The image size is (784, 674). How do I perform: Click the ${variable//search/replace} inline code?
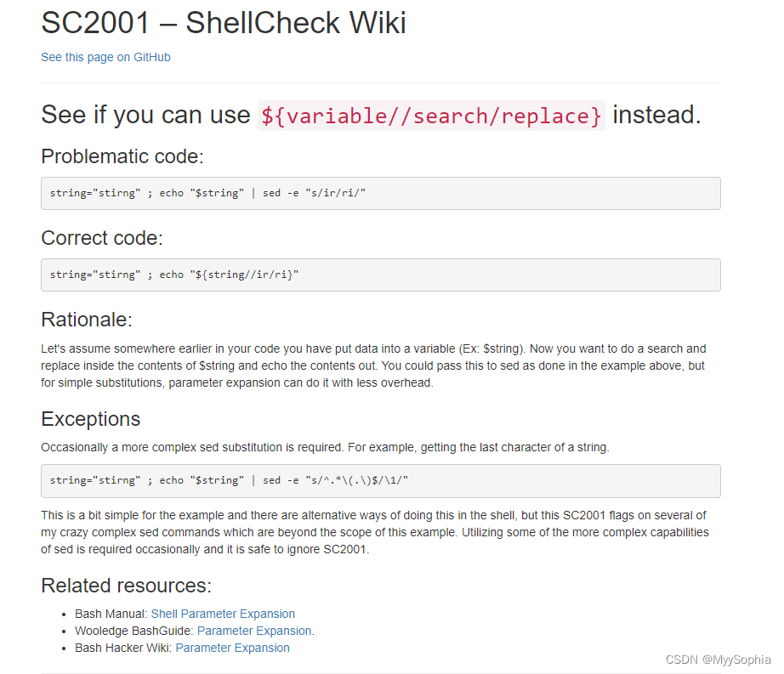(x=431, y=116)
